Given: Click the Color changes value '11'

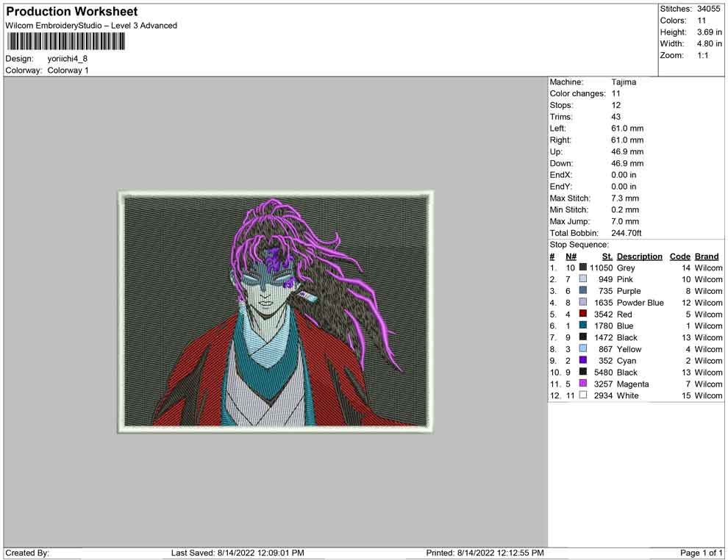Looking at the screenshot, I should click(x=615, y=94).
